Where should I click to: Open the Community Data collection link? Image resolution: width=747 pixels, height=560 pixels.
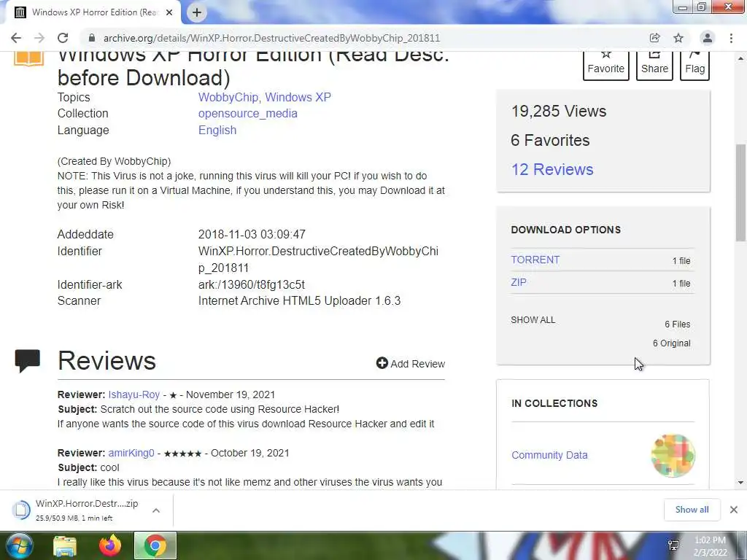tap(549, 455)
